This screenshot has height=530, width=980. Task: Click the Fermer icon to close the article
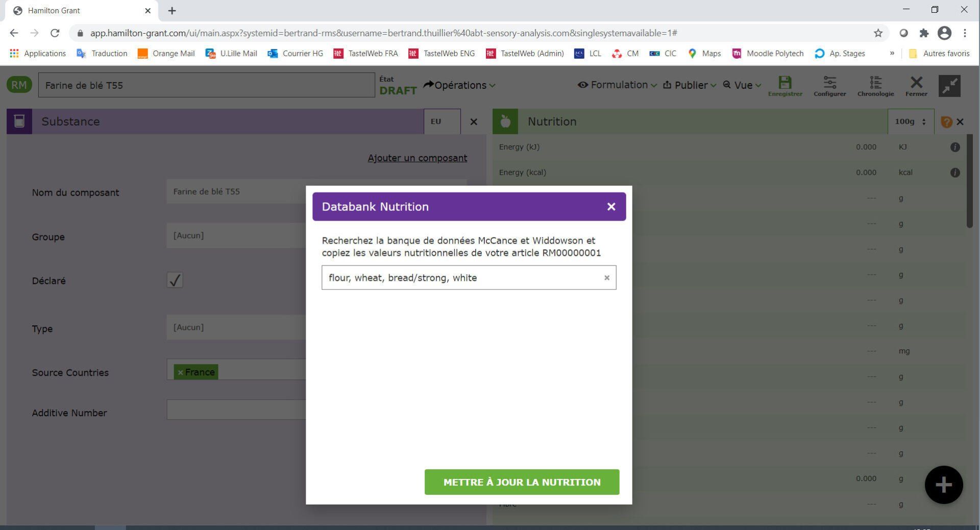pos(916,83)
